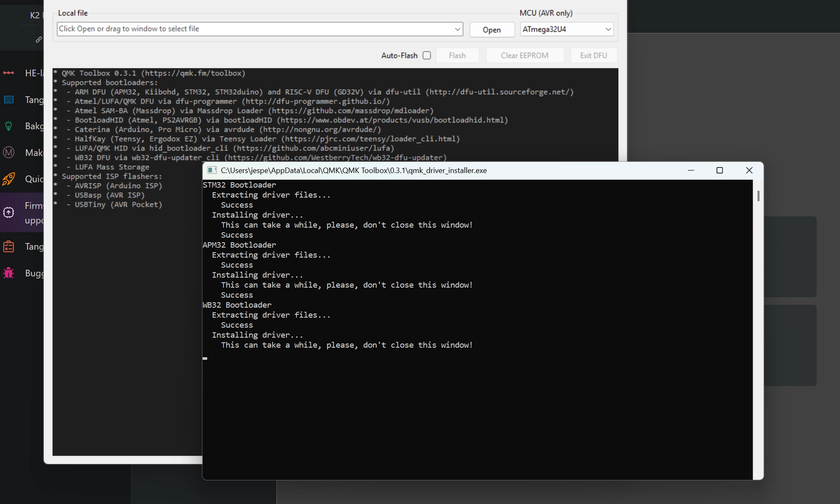The image size is (840, 504).
Task: Click the HE-lab sidebar icon
Action: click(8, 73)
